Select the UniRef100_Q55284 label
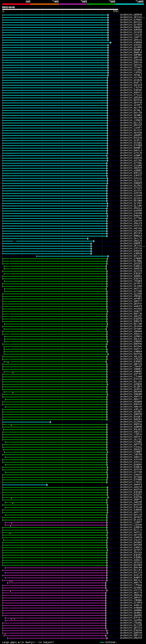 click(x=131, y=98)
